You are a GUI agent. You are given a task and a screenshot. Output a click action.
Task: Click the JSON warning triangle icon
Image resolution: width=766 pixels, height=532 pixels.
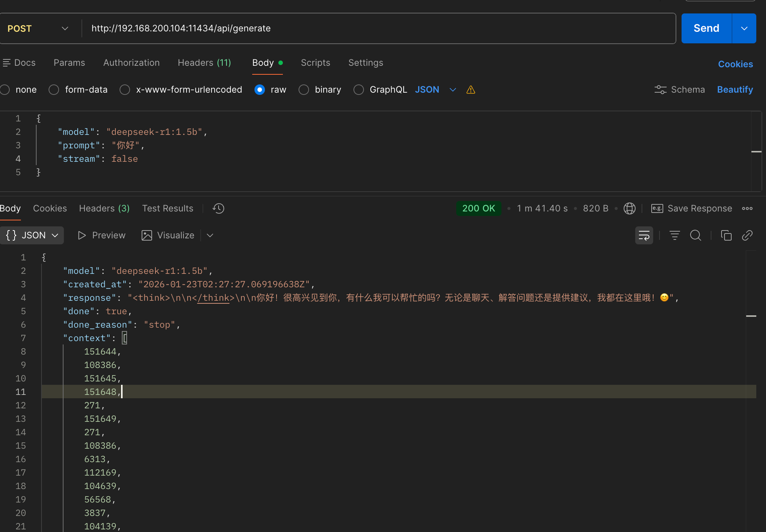pos(471,90)
